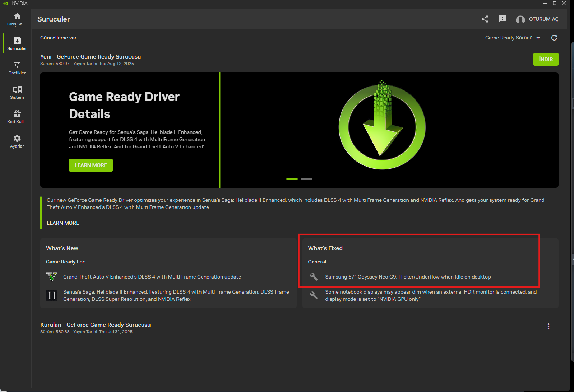Click the 'Güncelleme var' status text
Viewport: 574px width, 392px height.
[58, 38]
